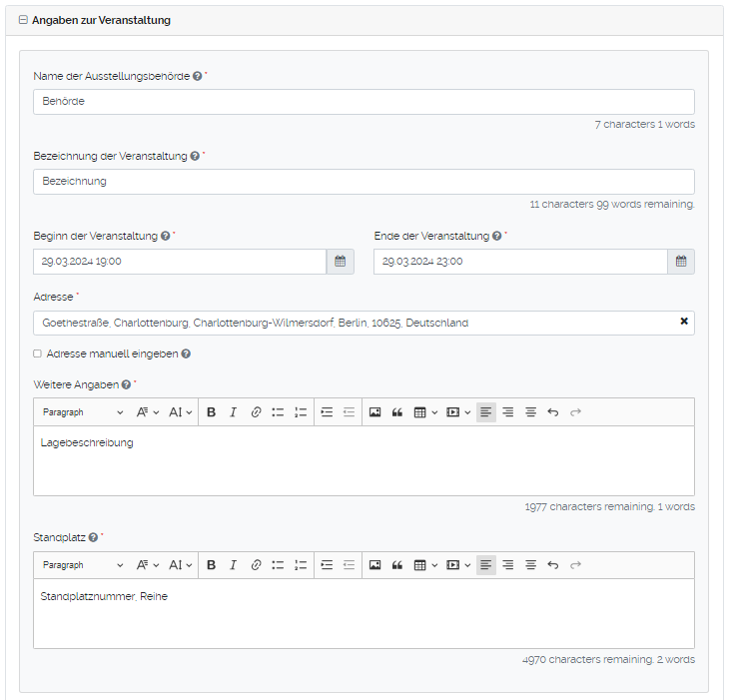Open the insert table dropdown in Standplatz
The width and height of the screenshot is (729, 700).
[425, 565]
